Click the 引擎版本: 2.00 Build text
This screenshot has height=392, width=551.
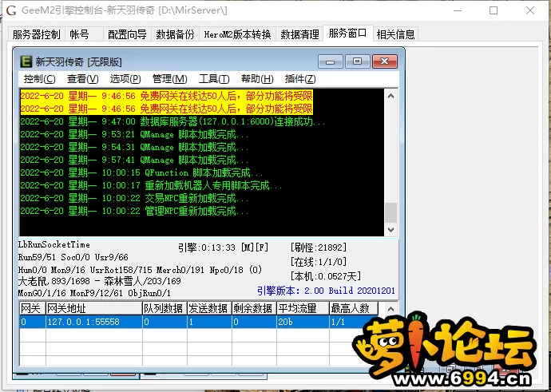326,291
